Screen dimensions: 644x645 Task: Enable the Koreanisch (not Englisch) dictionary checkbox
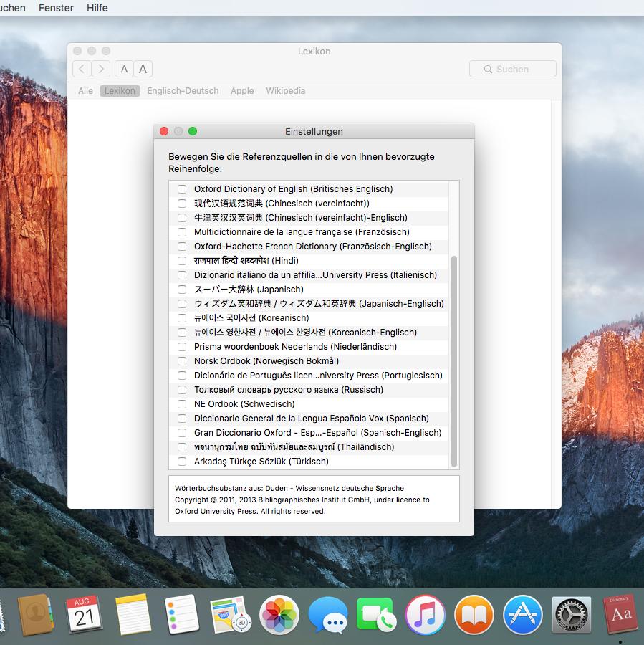(182, 318)
